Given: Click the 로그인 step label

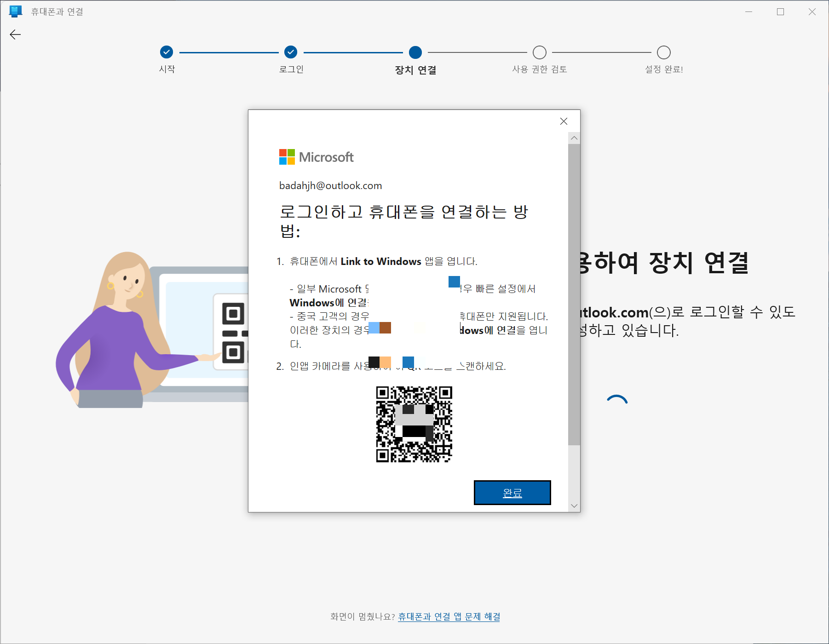Looking at the screenshot, I should [291, 69].
